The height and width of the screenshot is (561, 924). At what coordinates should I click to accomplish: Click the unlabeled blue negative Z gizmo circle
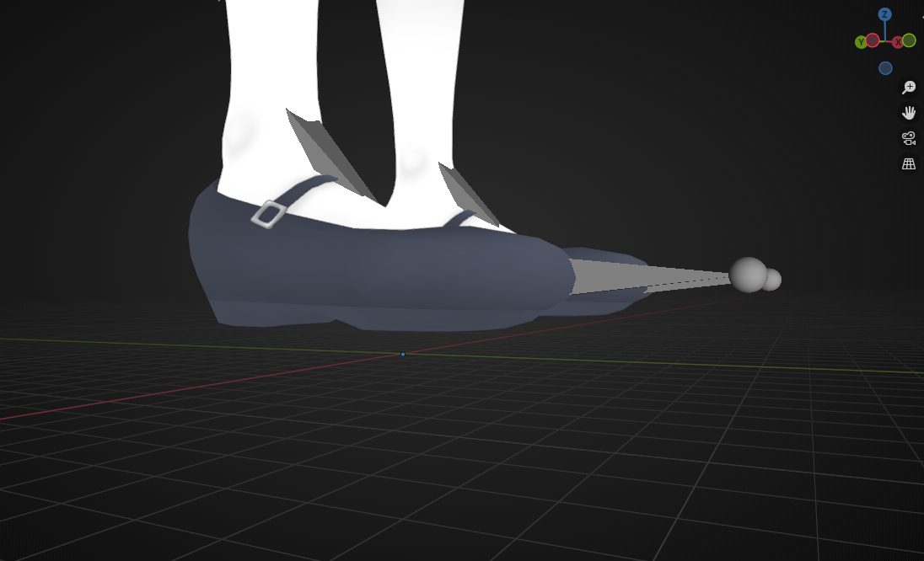click(x=885, y=68)
